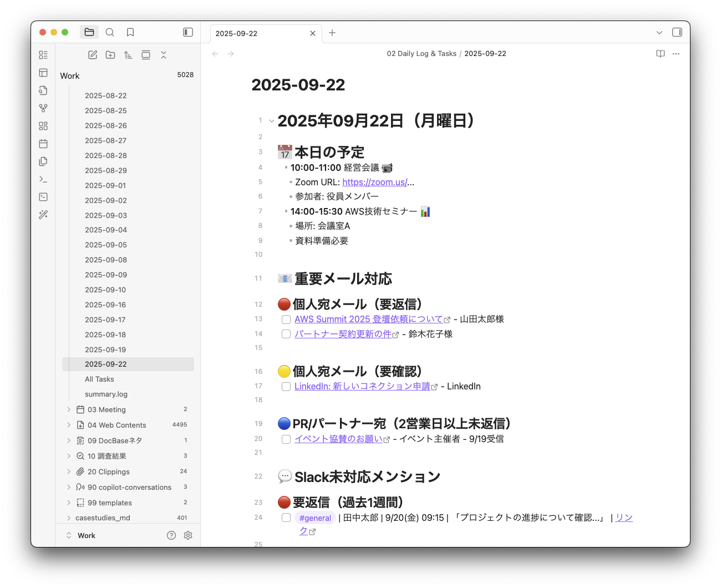This screenshot has height=588, width=721.
Task: Expand the 04 Web Contents folder
Action: [x=69, y=425]
